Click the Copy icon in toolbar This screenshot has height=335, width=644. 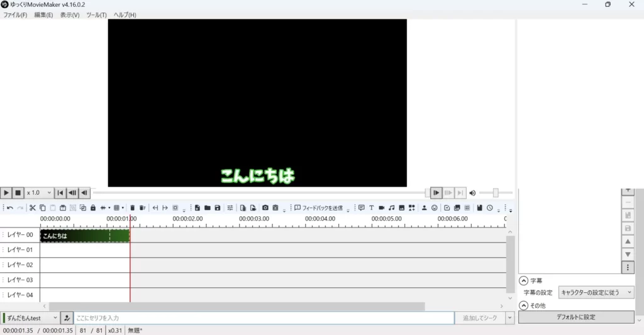point(42,208)
